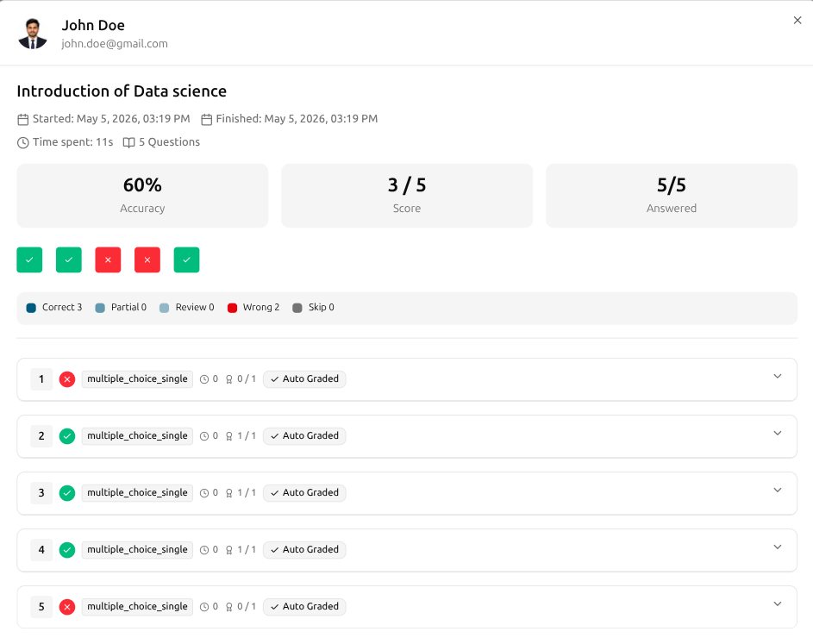Click the Skip 0 legend item
Screen dimensions: 813x644
[313, 308]
